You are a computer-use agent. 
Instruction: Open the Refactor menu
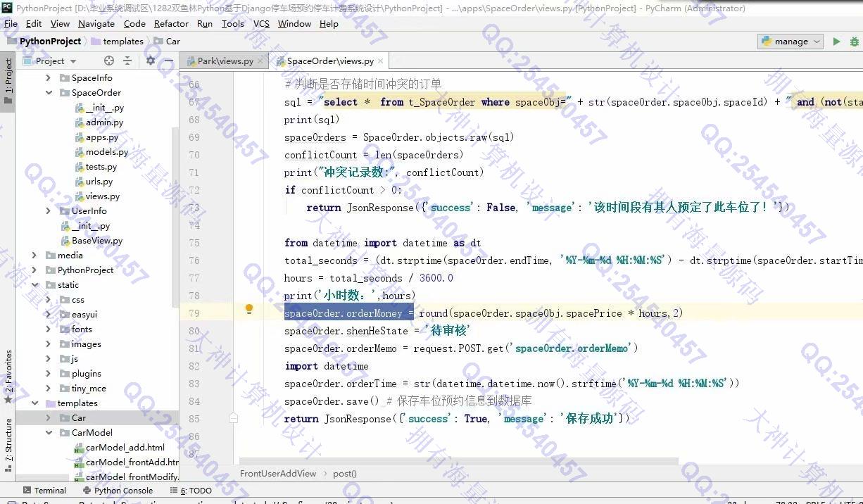click(171, 23)
